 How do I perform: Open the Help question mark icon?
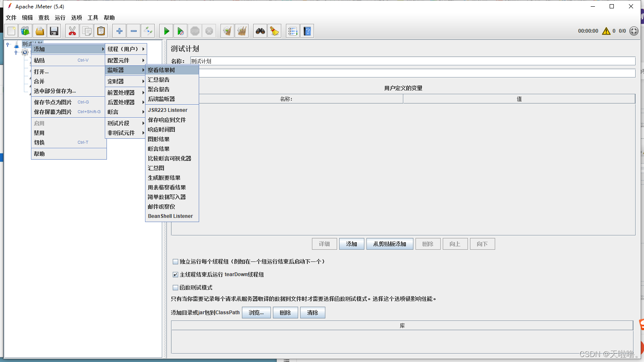(307, 31)
